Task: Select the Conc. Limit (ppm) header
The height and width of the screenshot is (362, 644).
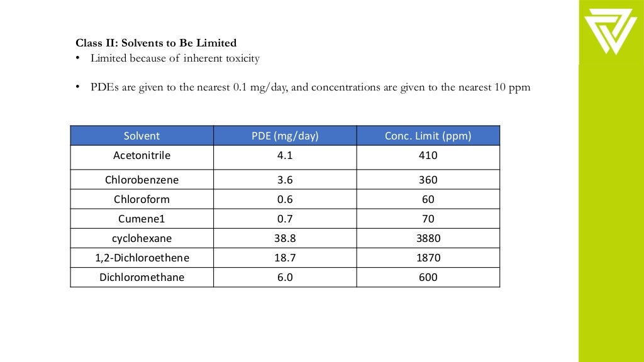Action: 428,136
